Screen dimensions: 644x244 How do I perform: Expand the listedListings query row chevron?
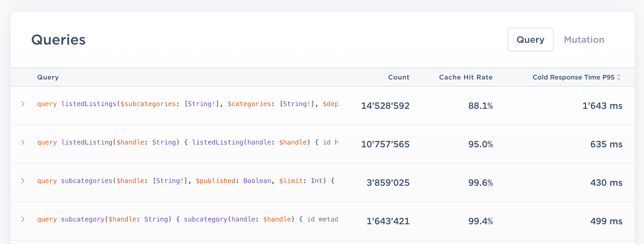point(23,104)
